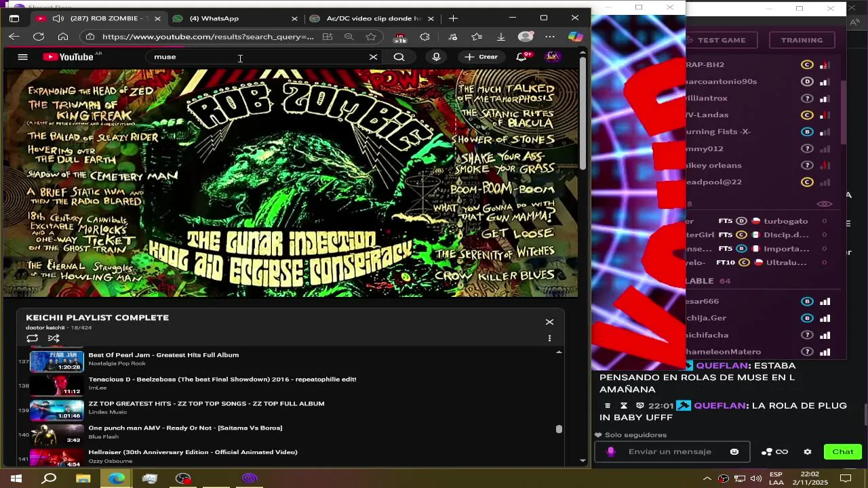Switch to the Ac/DC video clip tab
This screenshot has height=488, width=868.
coord(374,18)
